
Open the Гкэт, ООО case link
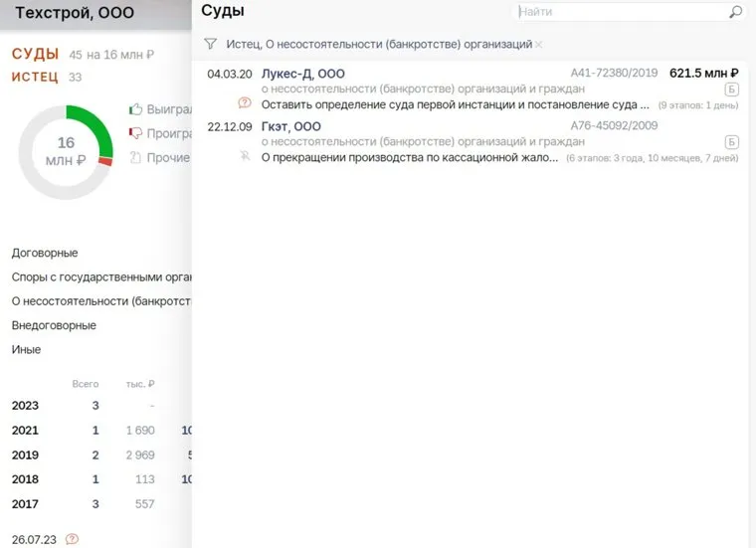pos(290,126)
